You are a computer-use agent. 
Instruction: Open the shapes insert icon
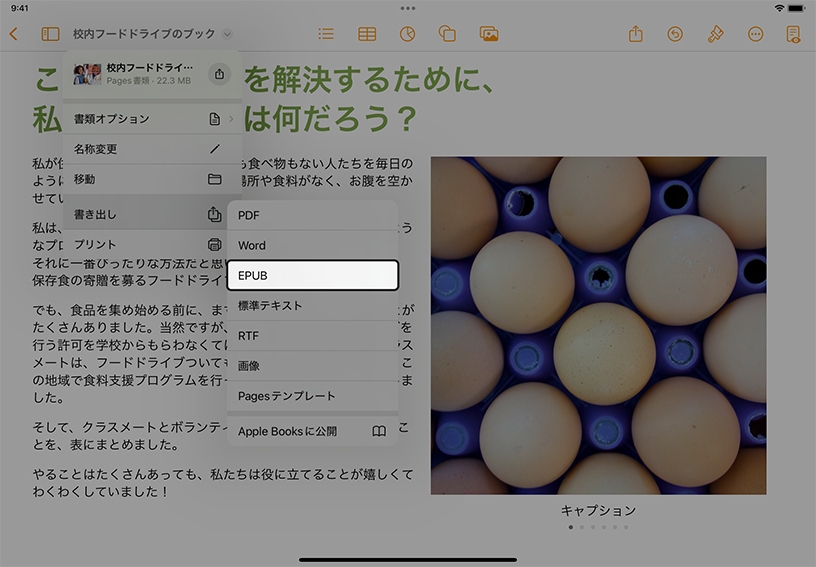click(447, 34)
